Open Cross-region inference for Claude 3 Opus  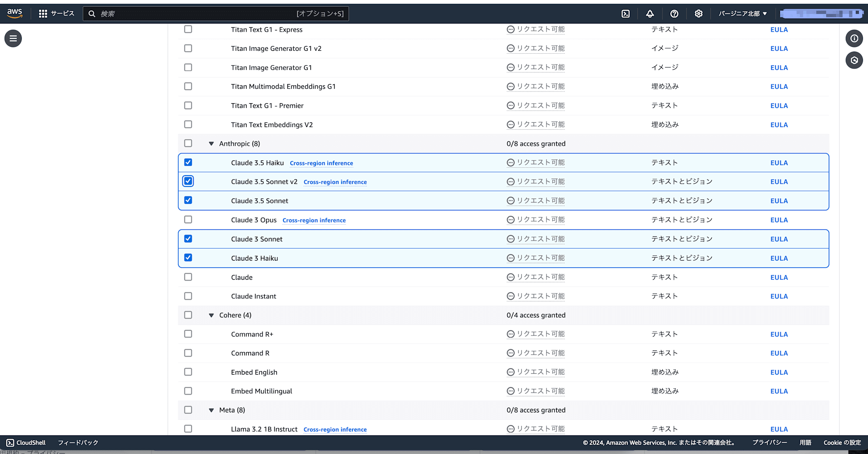tap(314, 220)
